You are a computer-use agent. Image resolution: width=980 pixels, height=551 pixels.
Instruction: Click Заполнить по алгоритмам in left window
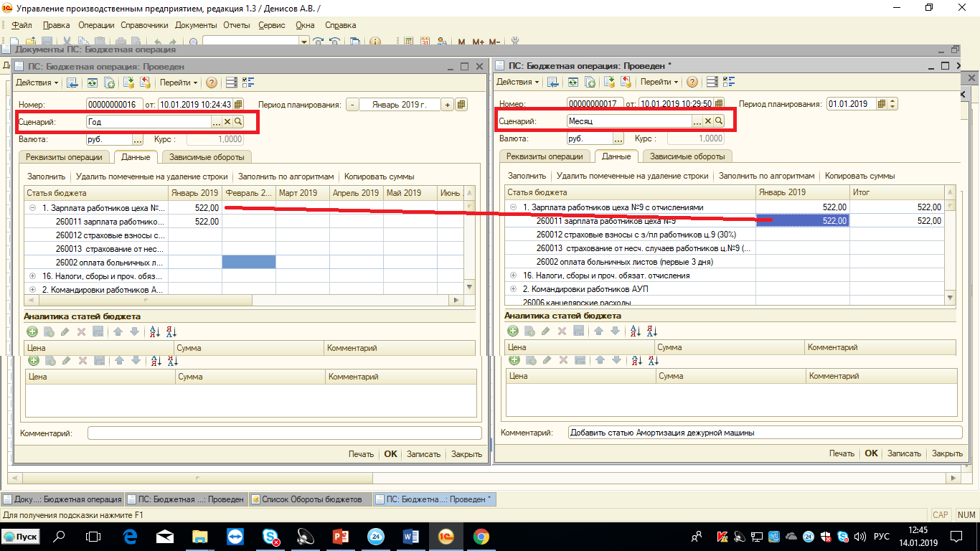click(286, 176)
